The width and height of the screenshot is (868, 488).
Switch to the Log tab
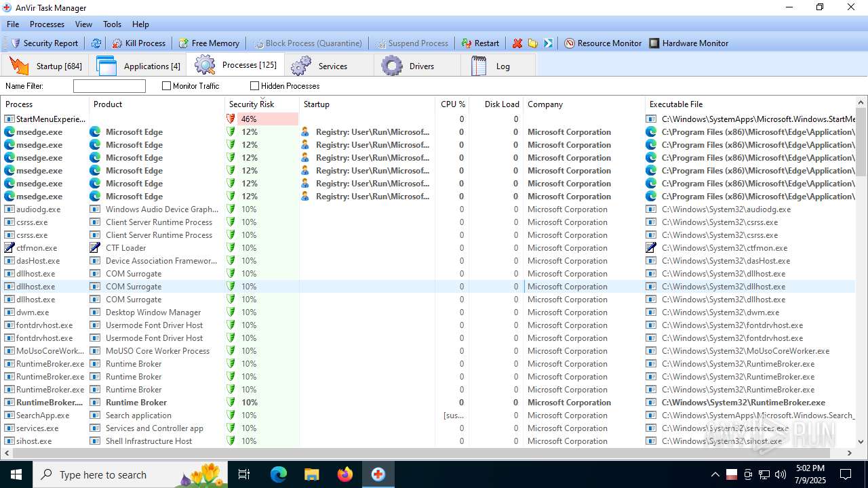click(498, 66)
